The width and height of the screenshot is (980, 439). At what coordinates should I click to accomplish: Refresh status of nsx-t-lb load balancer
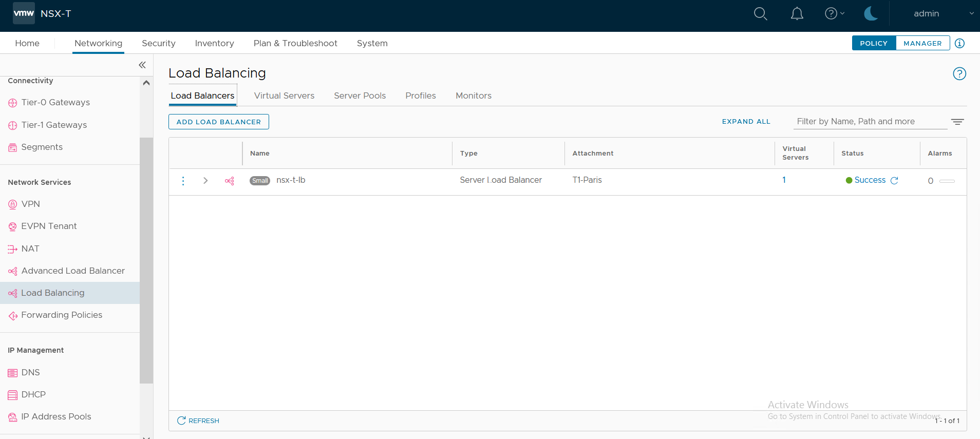(894, 181)
